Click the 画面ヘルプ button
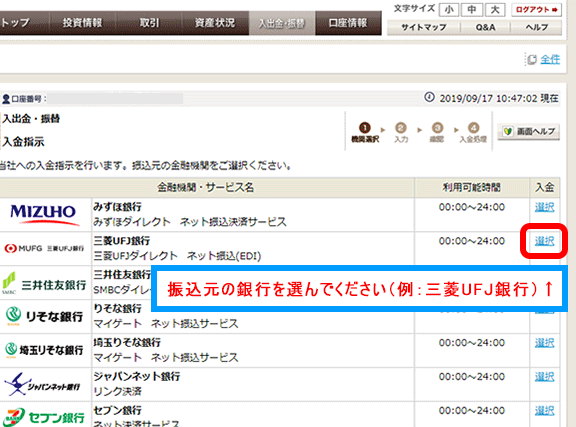The image size is (576, 427). (x=529, y=132)
